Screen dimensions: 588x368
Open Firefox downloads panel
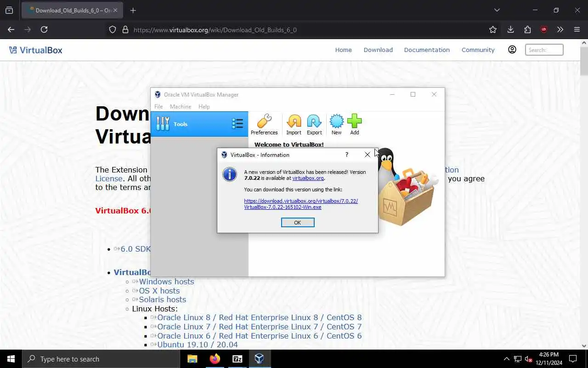point(510,29)
